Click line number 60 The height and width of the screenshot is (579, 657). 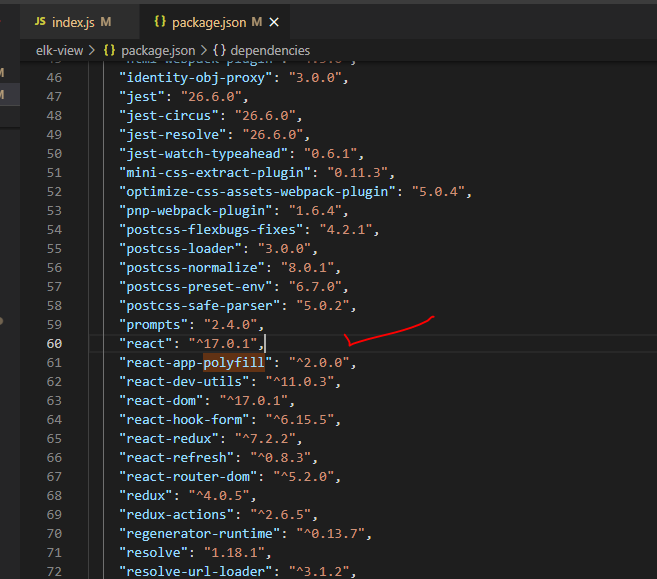coord(54,344)
